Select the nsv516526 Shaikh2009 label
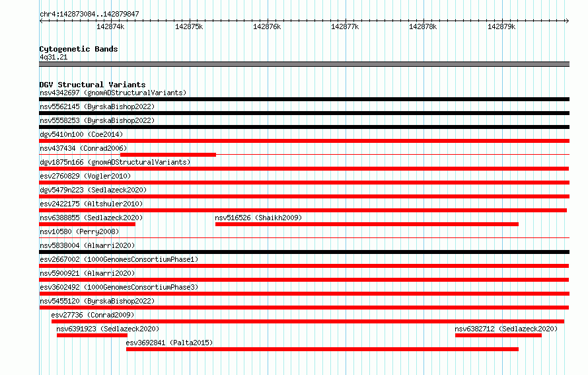The height and width of the screenshot is (375, 588). pyautogui.click(x=258, y=218)
